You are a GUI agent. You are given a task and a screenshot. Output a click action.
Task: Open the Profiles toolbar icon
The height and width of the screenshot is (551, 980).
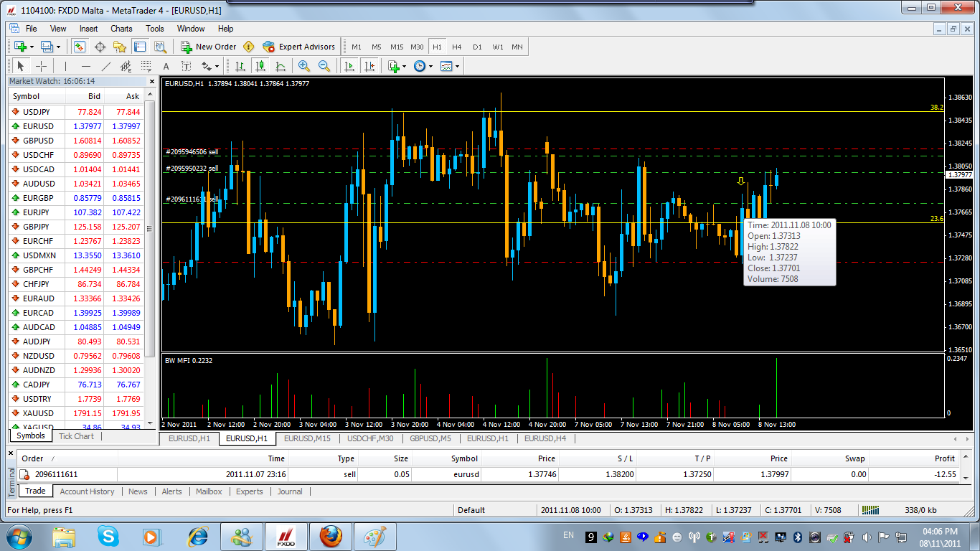point(47,47)
